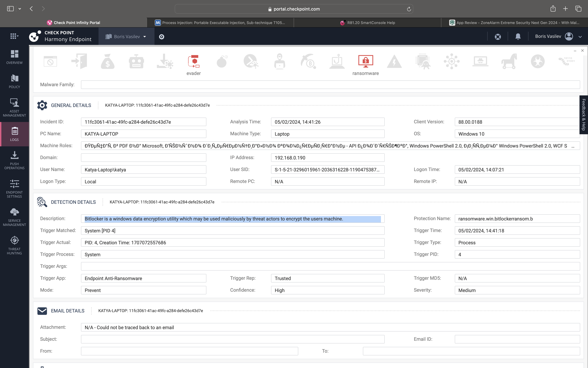588x368 pixels.
Task: Click the portal.checkpoint.com address bar
Action: pyautogui.click(x=294, y=9)
